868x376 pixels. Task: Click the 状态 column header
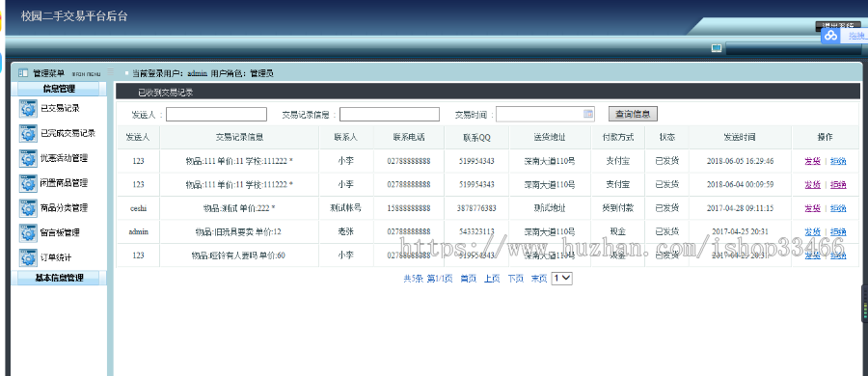tap(667, 137)
